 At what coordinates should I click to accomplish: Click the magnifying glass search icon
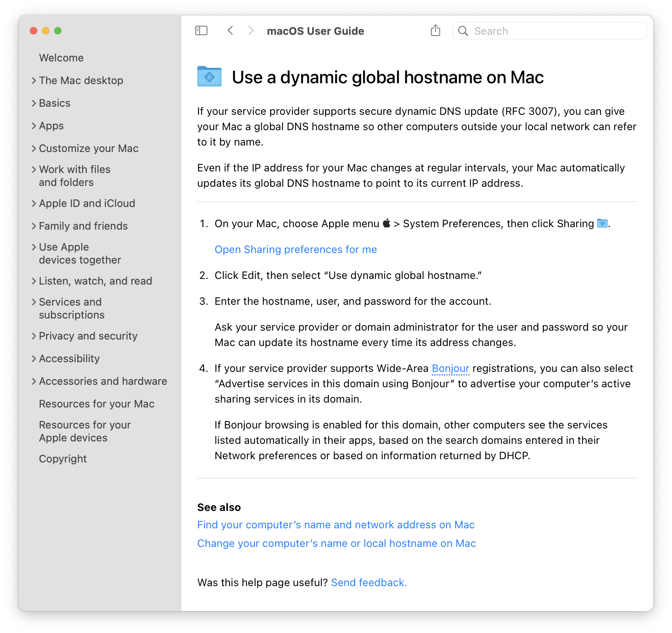(463, 31)
